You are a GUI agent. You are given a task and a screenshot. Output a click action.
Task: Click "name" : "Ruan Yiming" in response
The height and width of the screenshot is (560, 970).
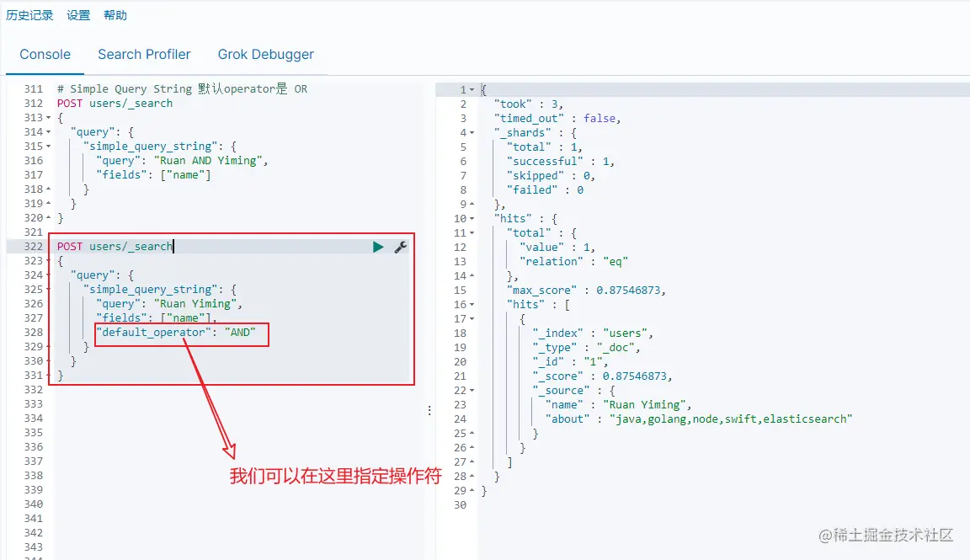point(618,405)
